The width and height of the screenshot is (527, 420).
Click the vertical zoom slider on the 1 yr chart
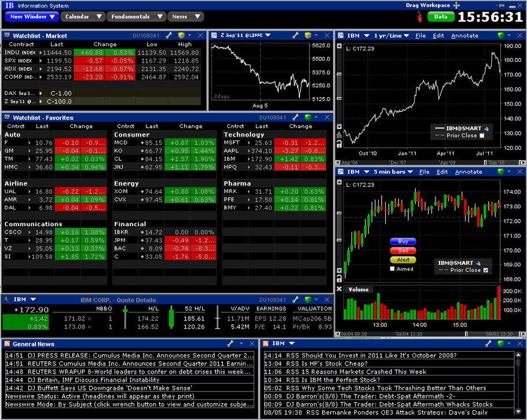339,86
